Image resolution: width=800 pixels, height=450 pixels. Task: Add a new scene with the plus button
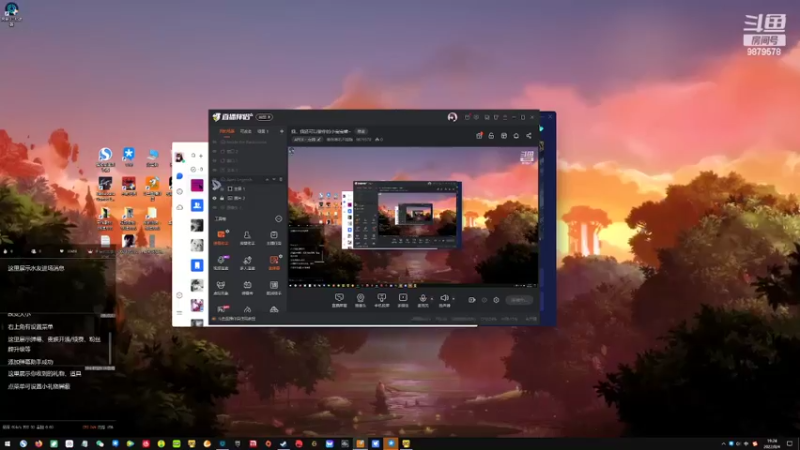(x=282, y=131)
